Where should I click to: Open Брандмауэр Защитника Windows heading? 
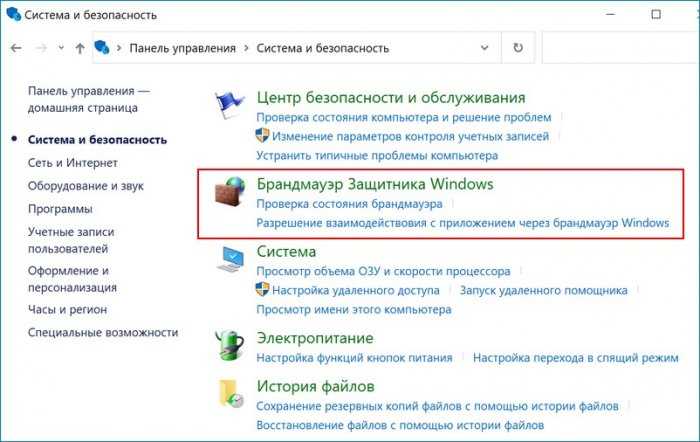pyautogui.click(x=375, y=184)
